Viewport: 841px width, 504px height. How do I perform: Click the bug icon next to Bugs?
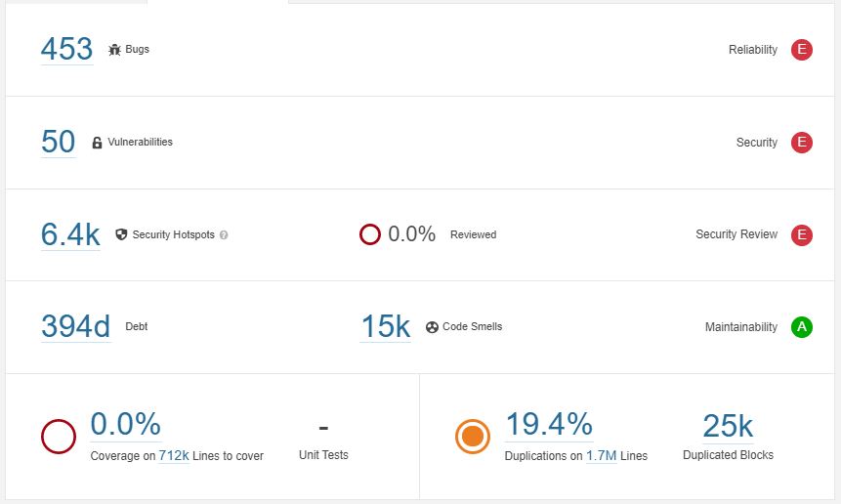(x=114, y=50)
